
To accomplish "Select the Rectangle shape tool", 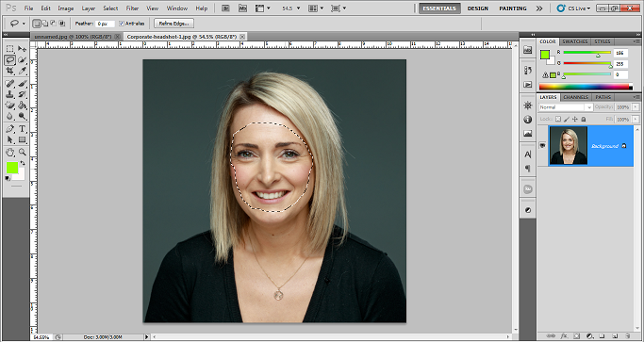I will point(23,139).
